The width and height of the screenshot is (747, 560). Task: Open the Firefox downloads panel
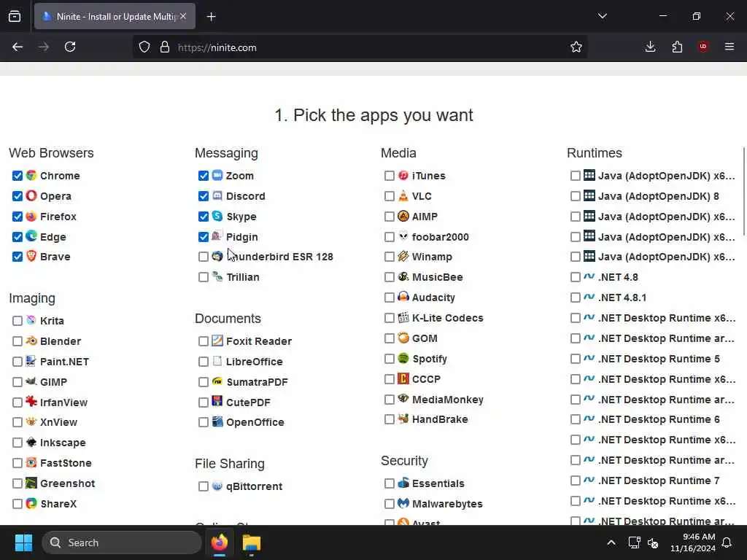tap(650, 47)
